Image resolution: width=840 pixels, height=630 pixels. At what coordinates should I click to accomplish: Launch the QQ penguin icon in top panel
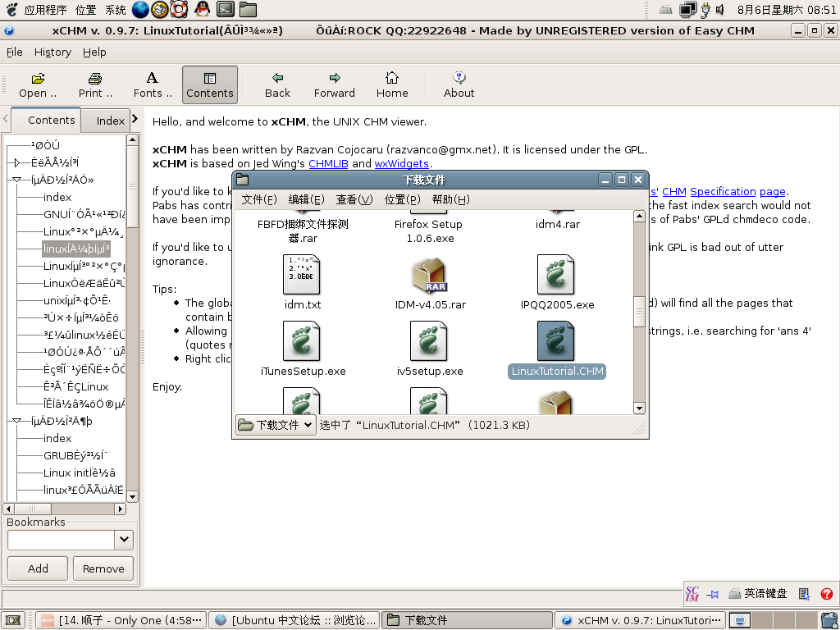pos(202,9)
